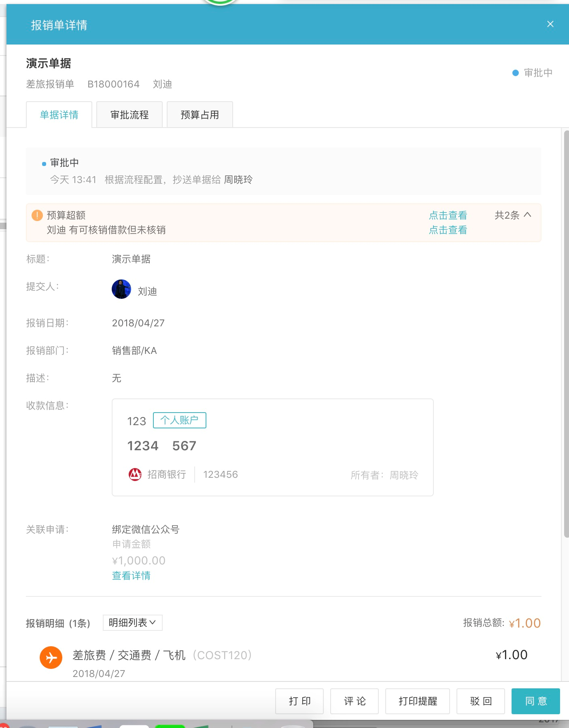Click 点击查看 for 预算超额 warning
The width and height of the screenshot is (569, 728).
pos(448,215)
